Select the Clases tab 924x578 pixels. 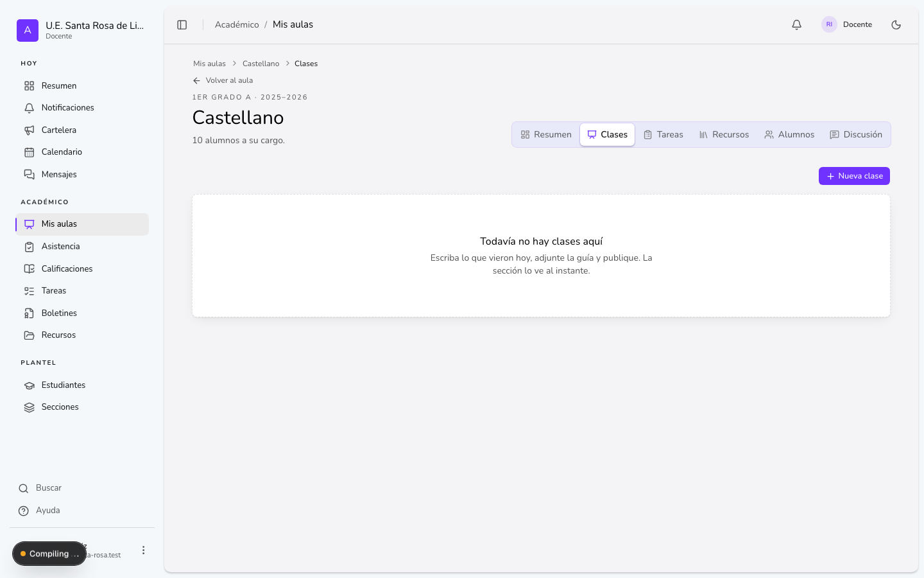pos(608,135)
